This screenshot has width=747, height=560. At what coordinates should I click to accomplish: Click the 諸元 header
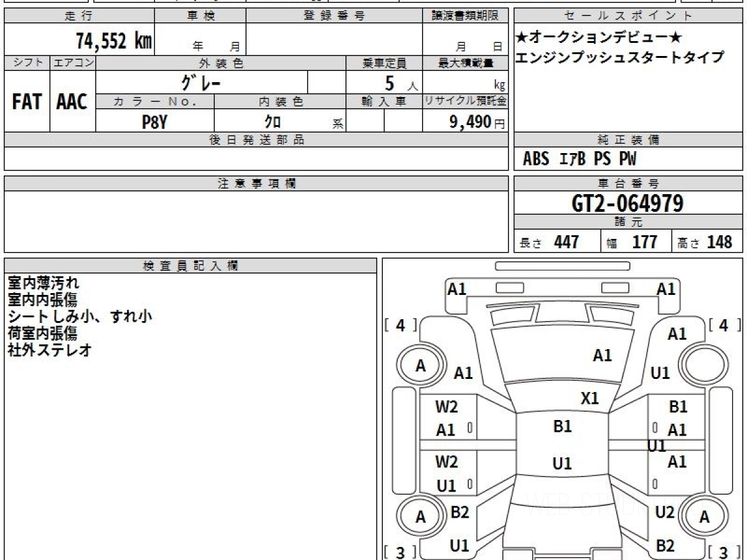coord(628,222)
